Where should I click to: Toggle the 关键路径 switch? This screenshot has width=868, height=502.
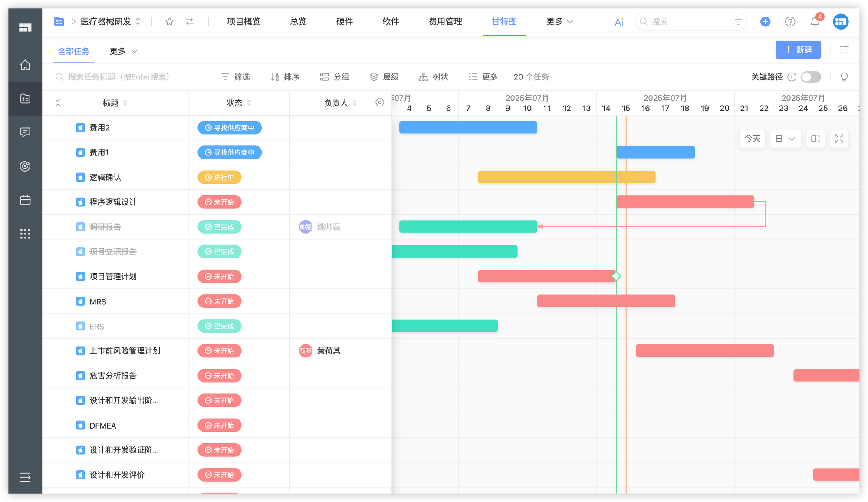811,77
